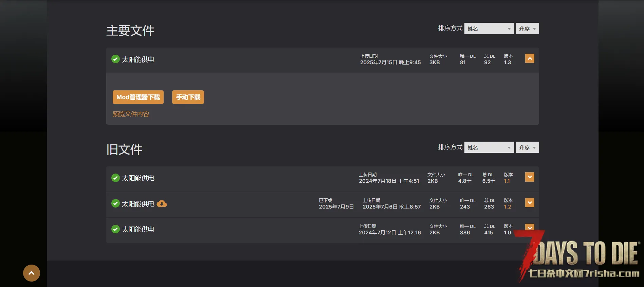Open main files 升序 order dropdown
The image size is (644, 287).
[527, 29]
